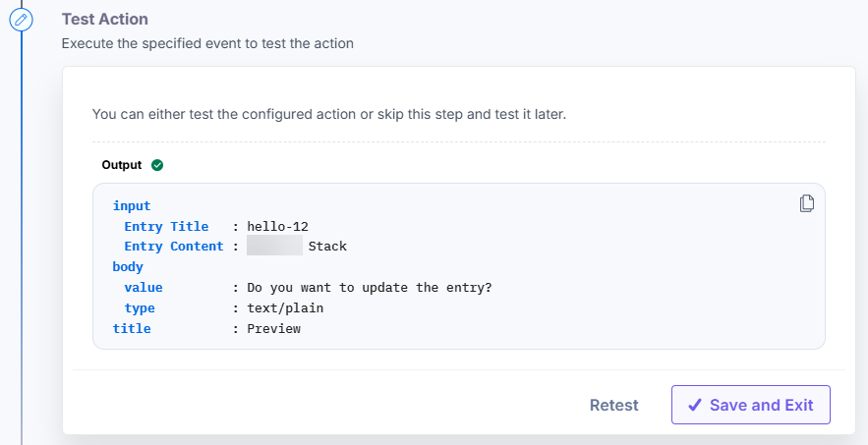The width and height of the screenshot is (868, 445).
Task: Click the 'Entry Content' key
Action: 174,247
